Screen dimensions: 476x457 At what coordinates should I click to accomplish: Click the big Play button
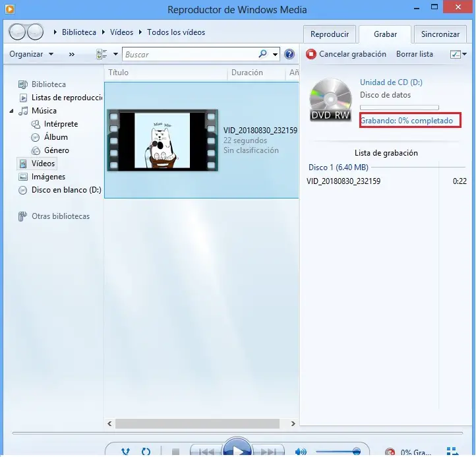pos(237,447)
